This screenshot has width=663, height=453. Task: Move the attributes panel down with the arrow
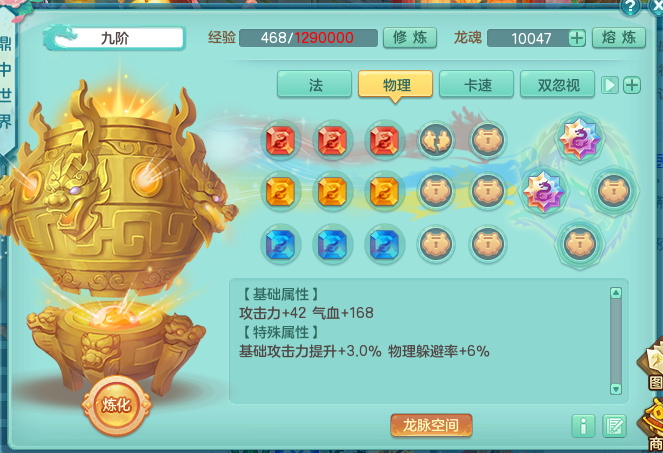(616, 389)
